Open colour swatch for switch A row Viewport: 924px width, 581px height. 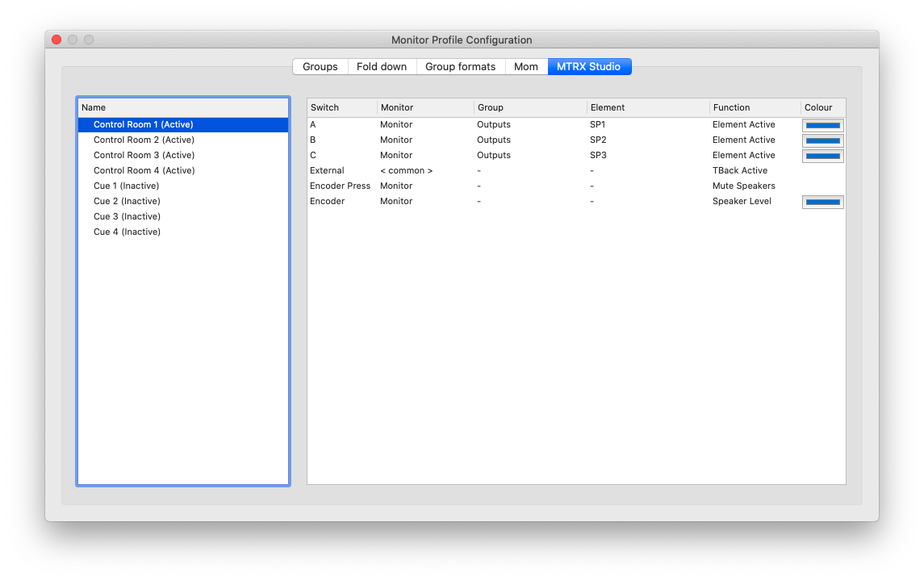[x=822, y=125]
